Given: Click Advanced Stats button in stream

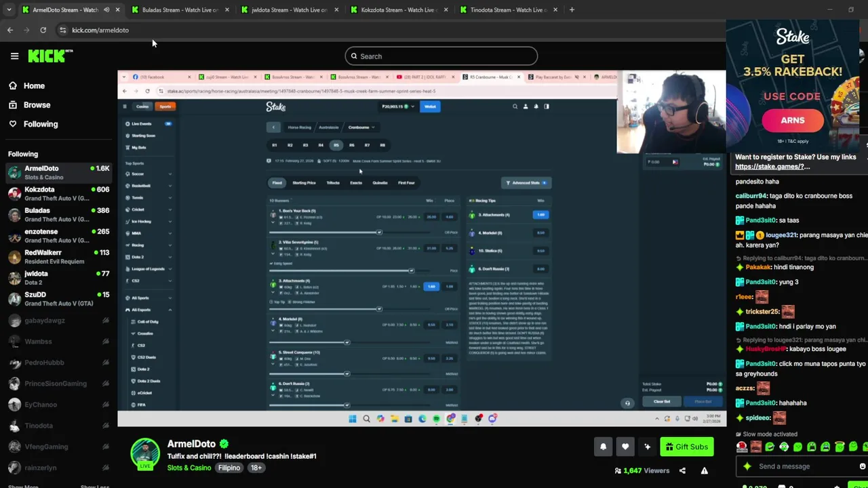Looking at the screenshot, I should point(526,182).
